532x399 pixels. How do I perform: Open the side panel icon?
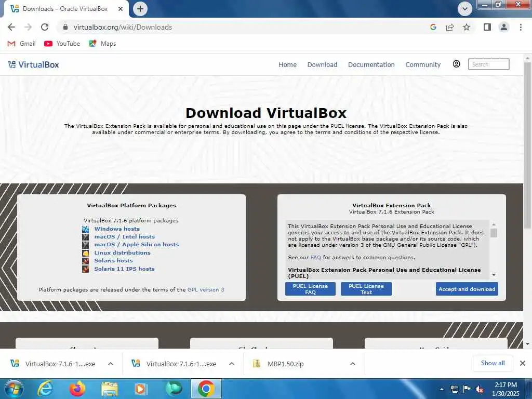point(487,27)
